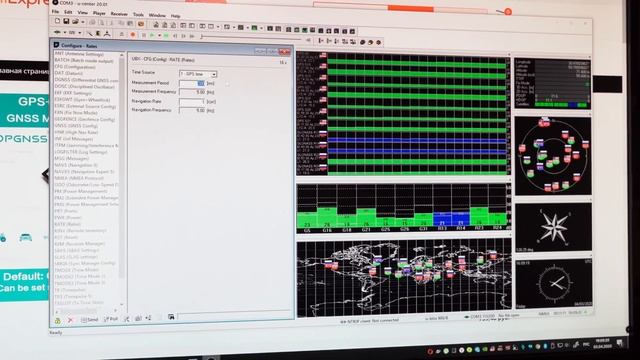Viewport: 640px width, 360px height.
Task: Open the Window menu
Action: point(157,15)
